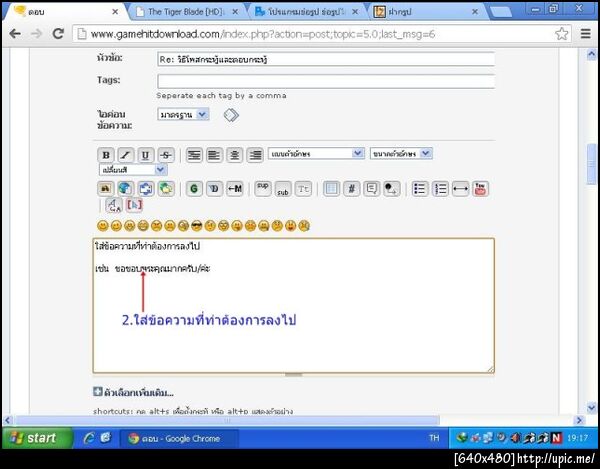Insert a horizontal rule with the double-arrow icon
The image size is (600, 469).
pyautogui.click(x=460, y=189)
